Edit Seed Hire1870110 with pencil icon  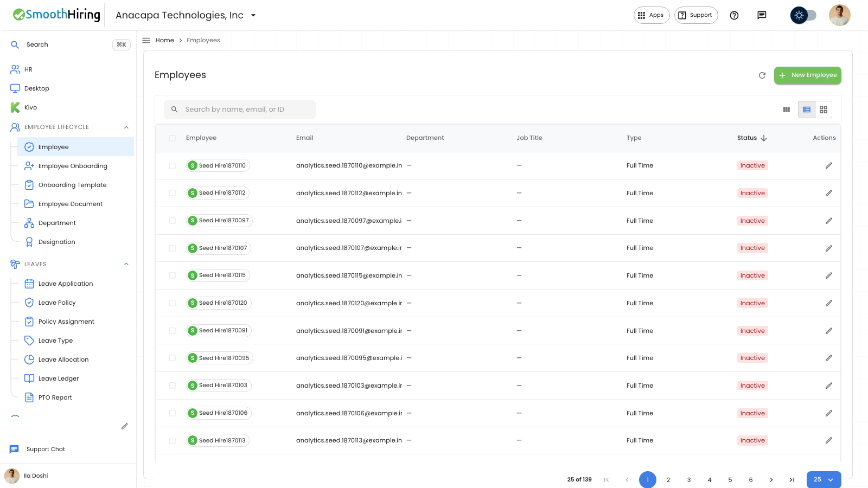pyautogui.click(x=829, y=165)
